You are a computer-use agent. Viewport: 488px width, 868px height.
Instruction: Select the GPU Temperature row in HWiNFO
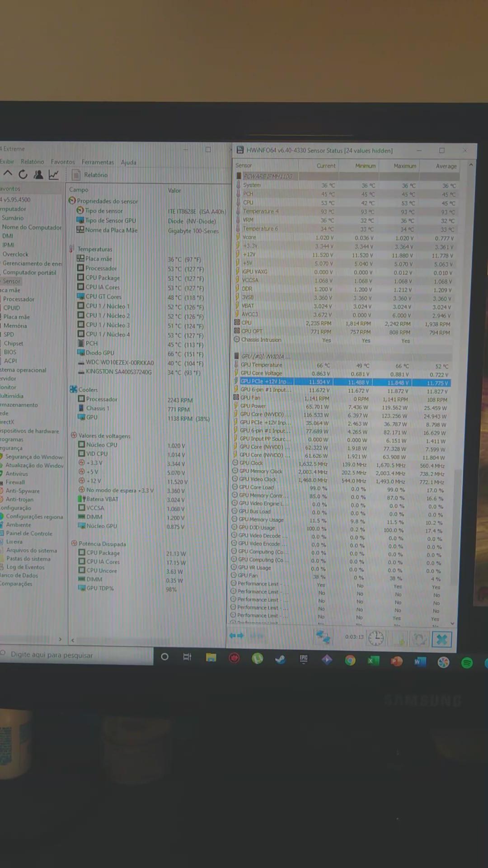(x=342, y=365)
